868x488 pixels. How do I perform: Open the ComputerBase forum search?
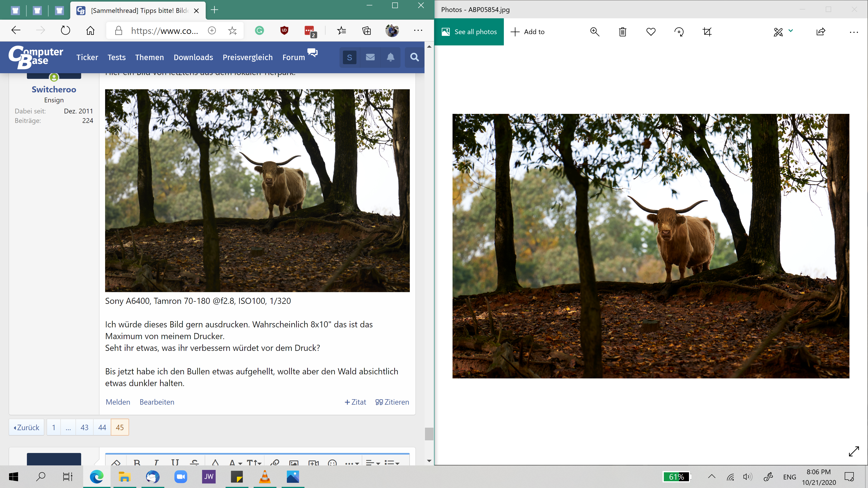click(x=414, y=57)
